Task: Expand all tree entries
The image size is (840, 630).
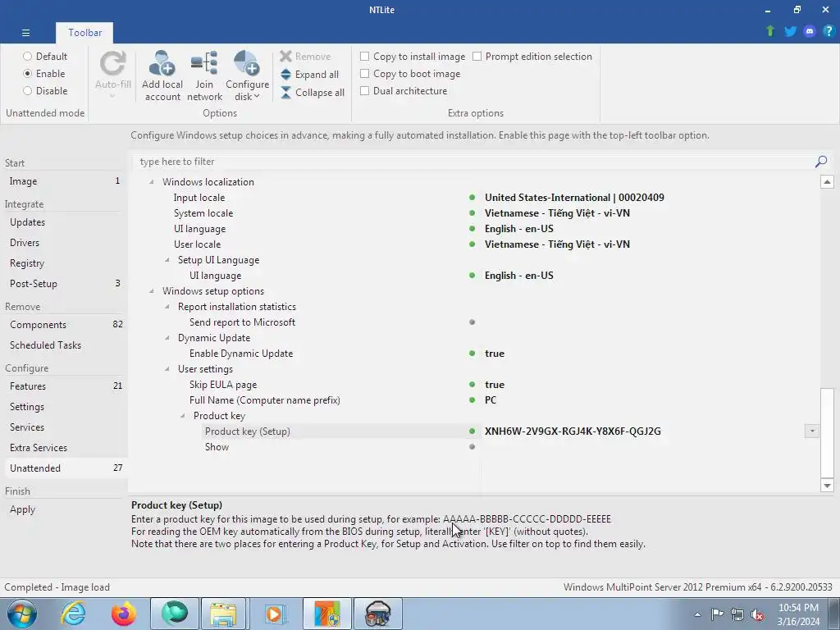Action: pos(309,75)
